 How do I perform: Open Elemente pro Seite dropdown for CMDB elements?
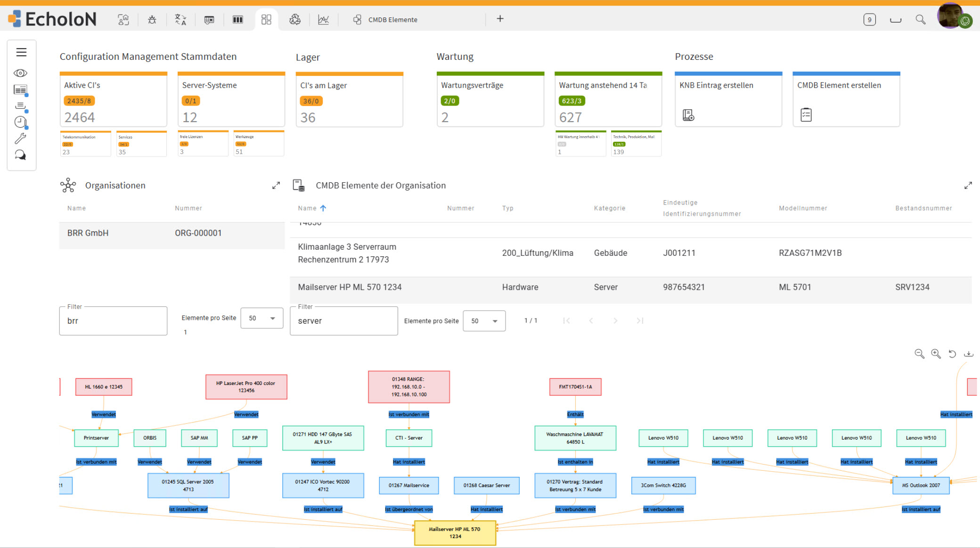tap(484, 321)
